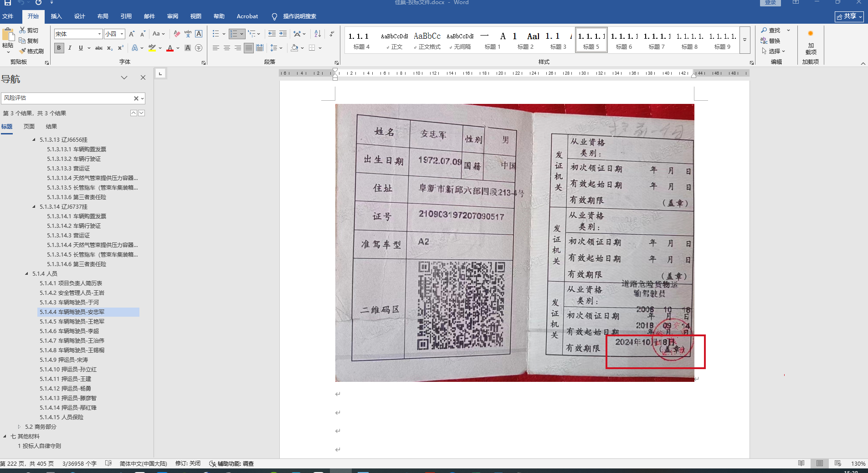The image size is (868, 473).
Task: Toggle Bold formatting off
Action: [59, 48]
